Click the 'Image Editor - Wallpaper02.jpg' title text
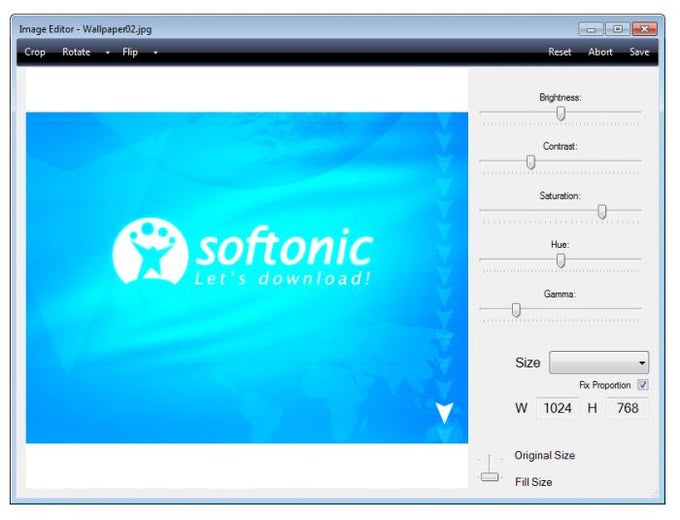 pyautogui.click(x=85, y=29)
